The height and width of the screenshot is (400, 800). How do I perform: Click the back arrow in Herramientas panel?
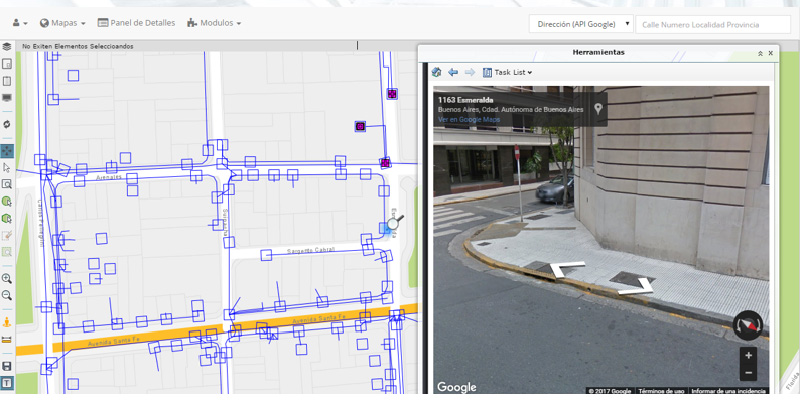pyautogui.click(x=453, y=72)
